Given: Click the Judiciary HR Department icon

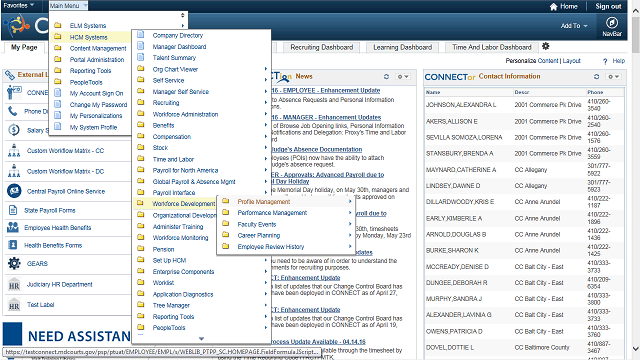Looking at the screenshot, I should [x=14, y=284].
